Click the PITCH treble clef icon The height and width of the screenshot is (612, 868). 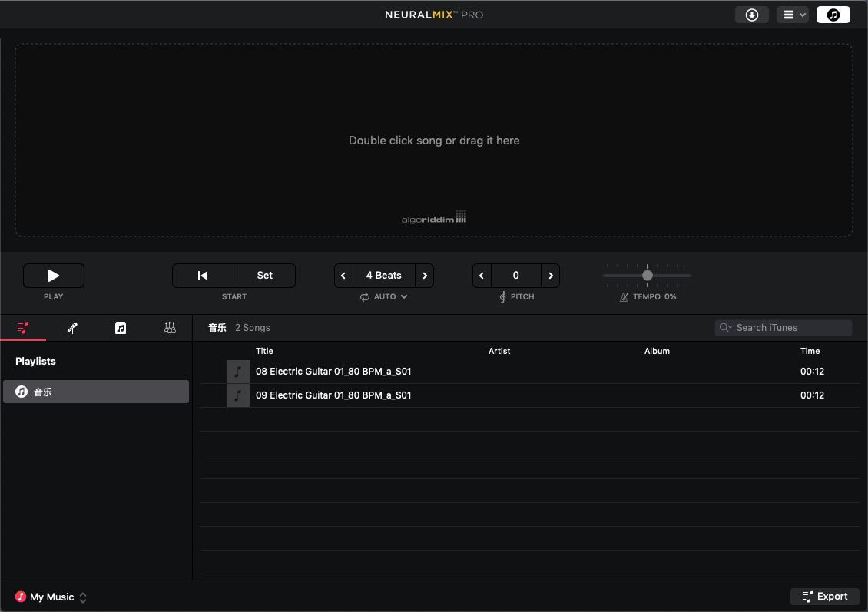tap(502, 297)
